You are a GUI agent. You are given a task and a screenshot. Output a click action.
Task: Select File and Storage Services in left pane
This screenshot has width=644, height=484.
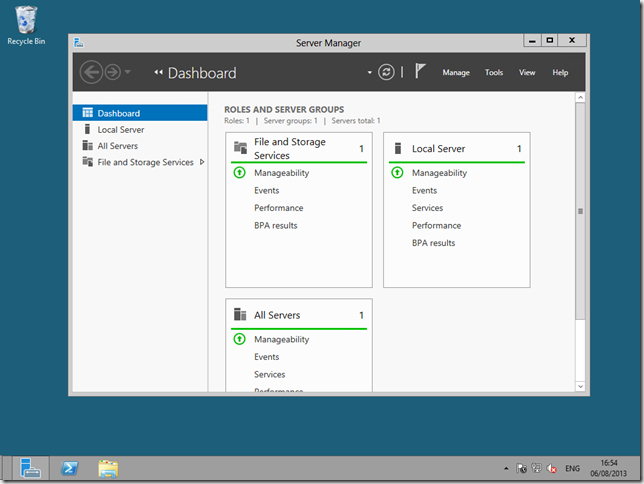(x=140, y=162)
